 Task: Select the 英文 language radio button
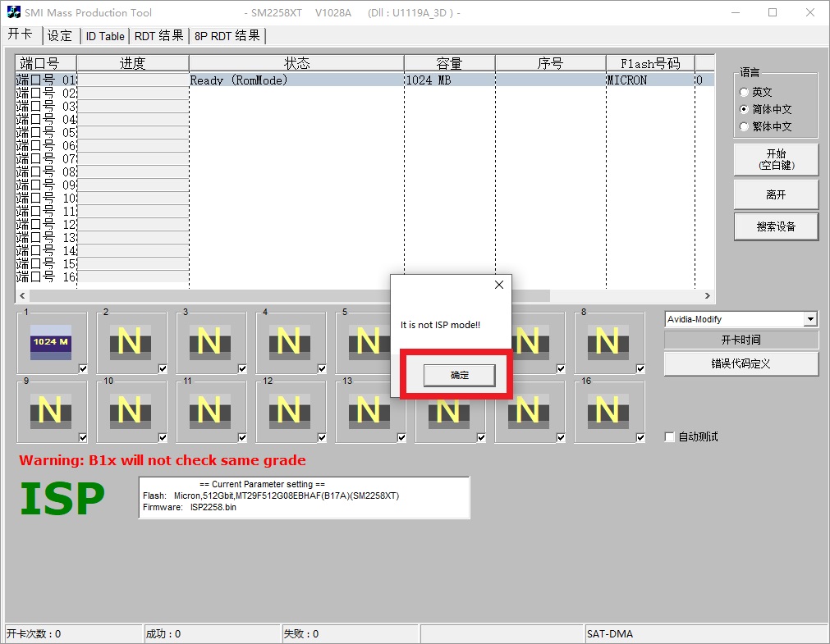[745, 93]
